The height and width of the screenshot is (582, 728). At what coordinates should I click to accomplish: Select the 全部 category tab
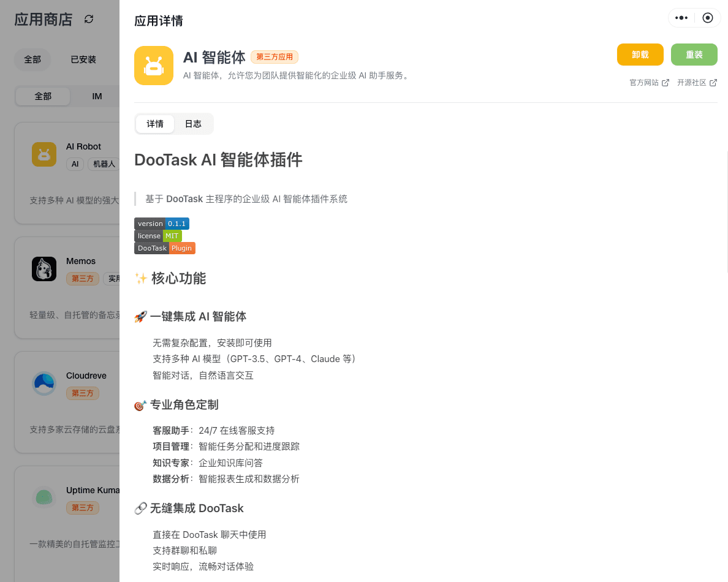click(x=43, y=96)
